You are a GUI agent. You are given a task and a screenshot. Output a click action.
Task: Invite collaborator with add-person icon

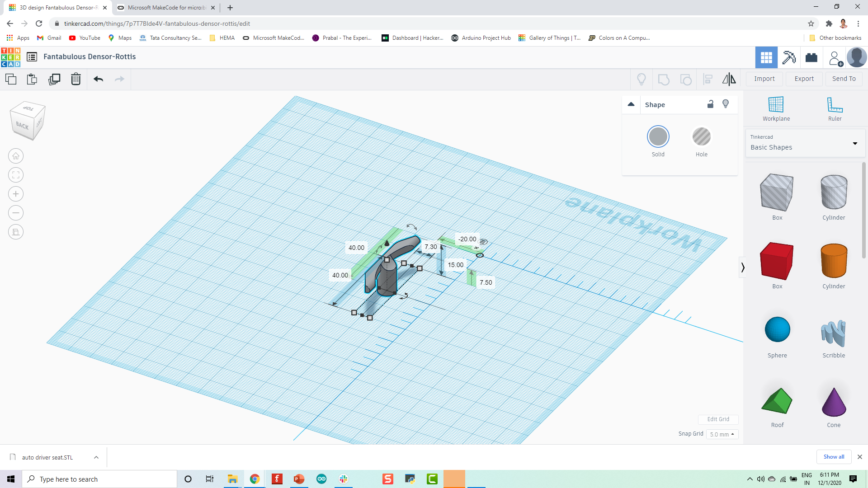[x=835, y=58]
